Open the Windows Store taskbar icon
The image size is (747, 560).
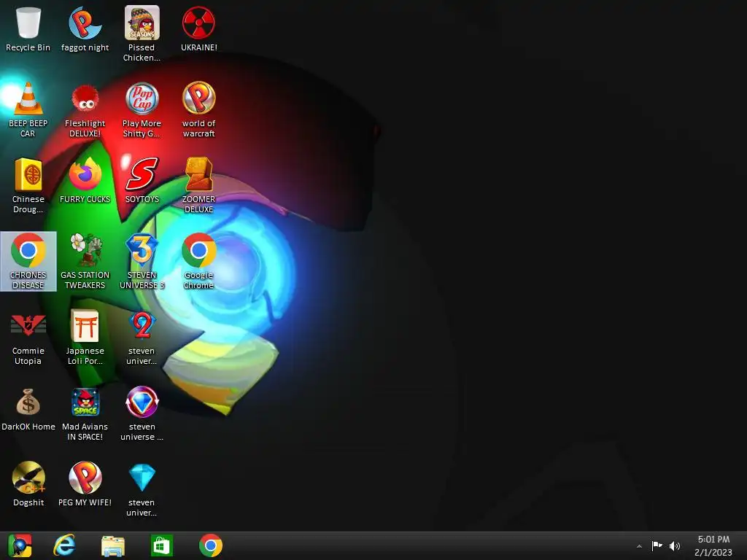161,545
